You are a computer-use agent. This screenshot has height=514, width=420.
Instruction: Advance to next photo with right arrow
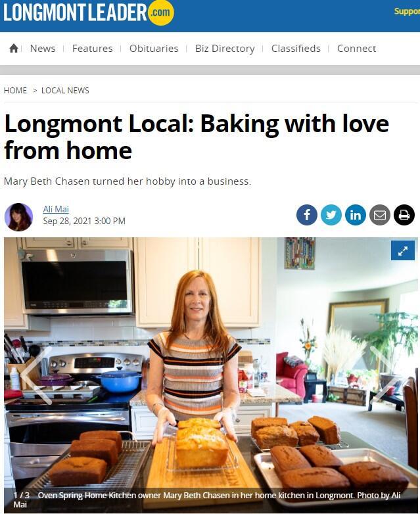point(386,375)
